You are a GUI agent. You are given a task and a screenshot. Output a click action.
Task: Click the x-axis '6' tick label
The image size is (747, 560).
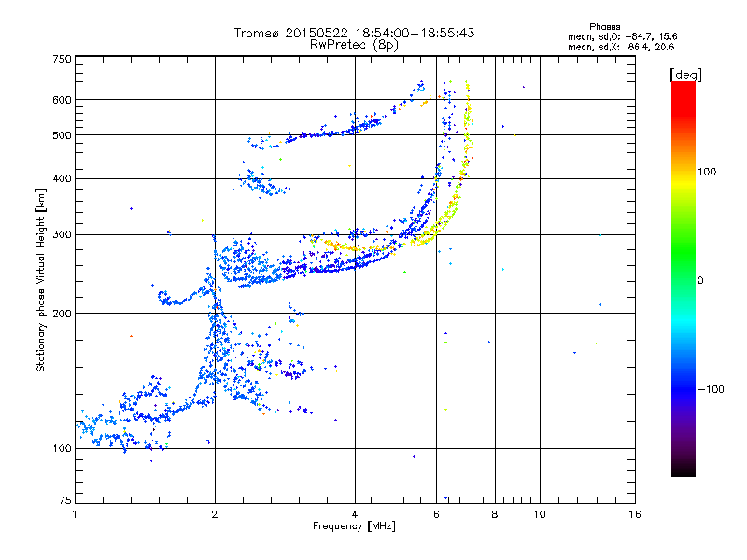pyautogui.click(x=436, y=514)
